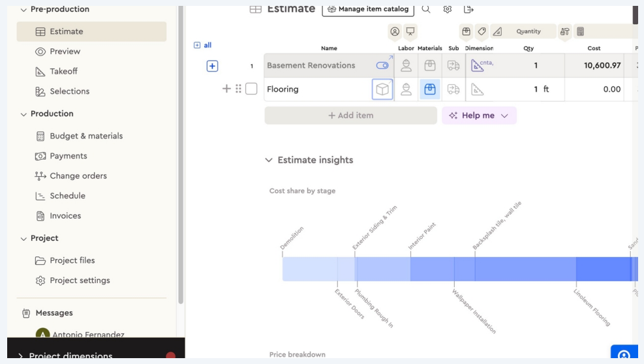Click the search magnifier icon

pyautogui.click(x=426, y=9)
